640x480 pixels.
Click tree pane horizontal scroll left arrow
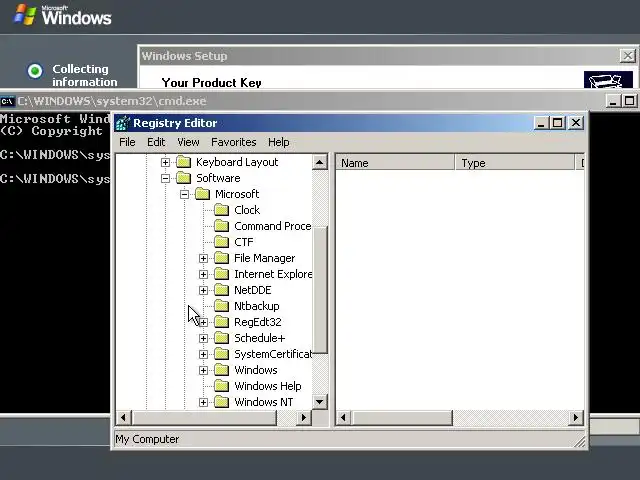[123, 418]
